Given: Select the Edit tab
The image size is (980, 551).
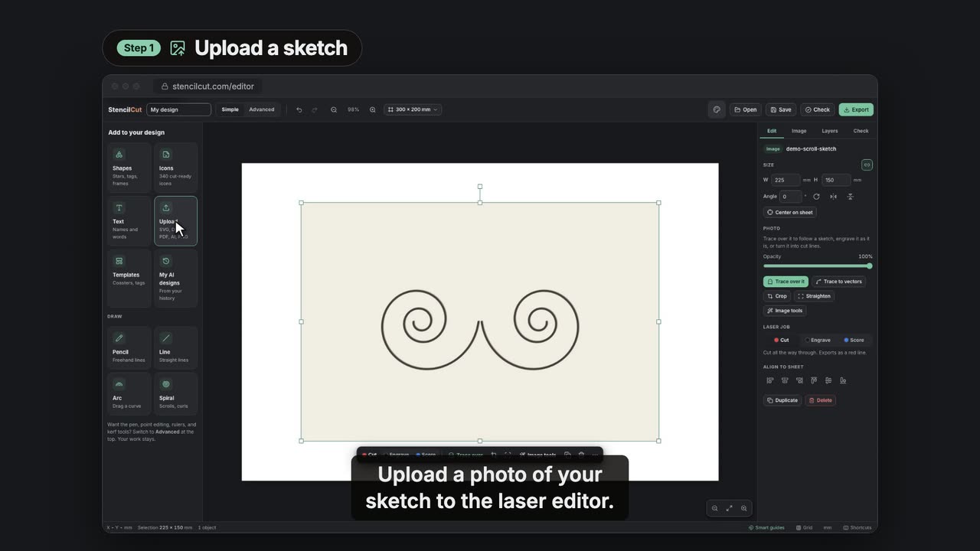Looking at the screenshot, I should pos(772,131).
